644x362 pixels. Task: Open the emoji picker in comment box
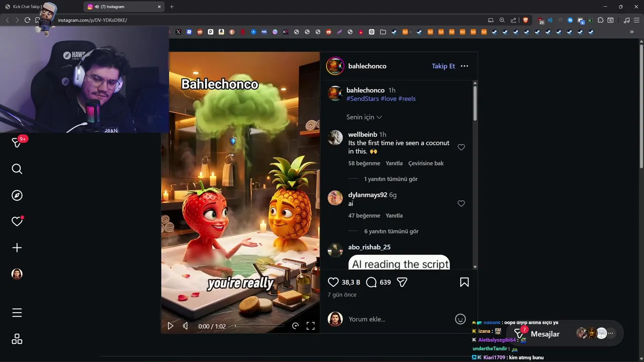460,319
